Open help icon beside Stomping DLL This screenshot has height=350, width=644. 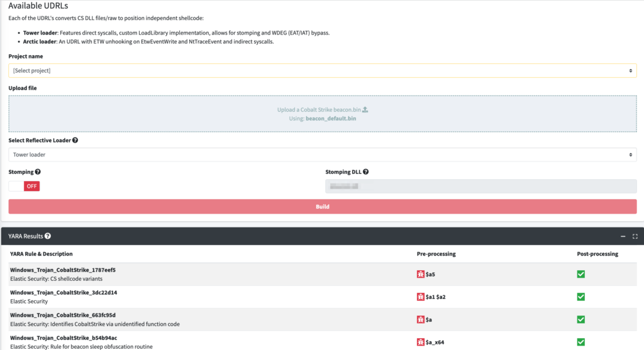click(365, 172)
